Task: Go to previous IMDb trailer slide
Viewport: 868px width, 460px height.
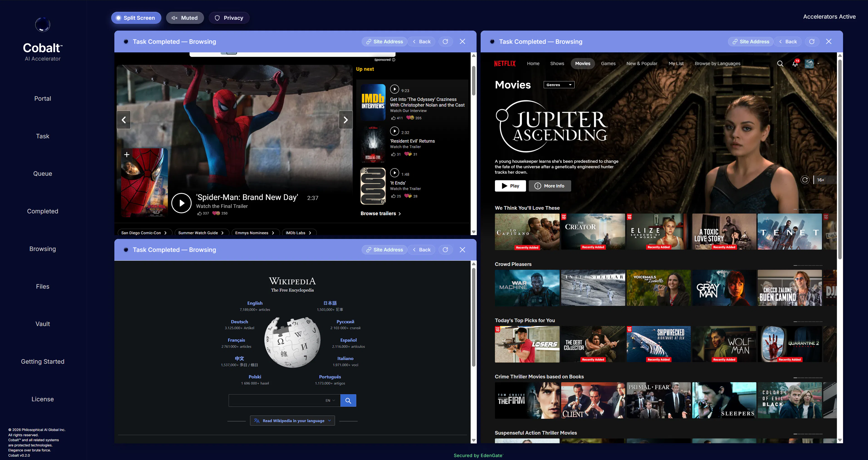Action: coord(124,119)
